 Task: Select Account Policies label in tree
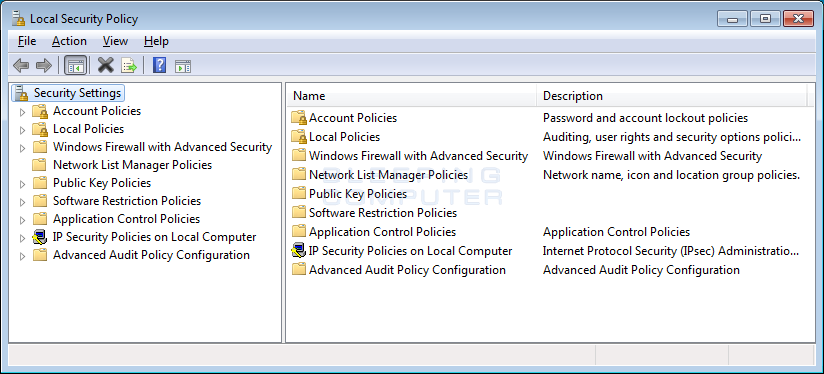click(97, 111)
